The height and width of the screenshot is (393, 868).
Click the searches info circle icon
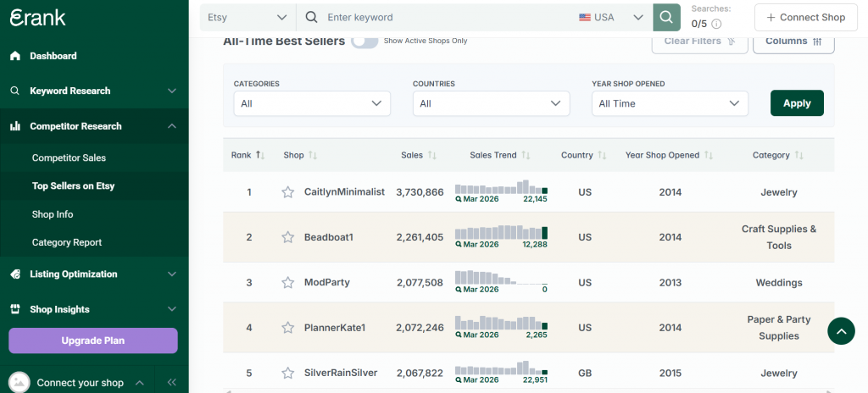pyautogui.click(x=716, y=24)
